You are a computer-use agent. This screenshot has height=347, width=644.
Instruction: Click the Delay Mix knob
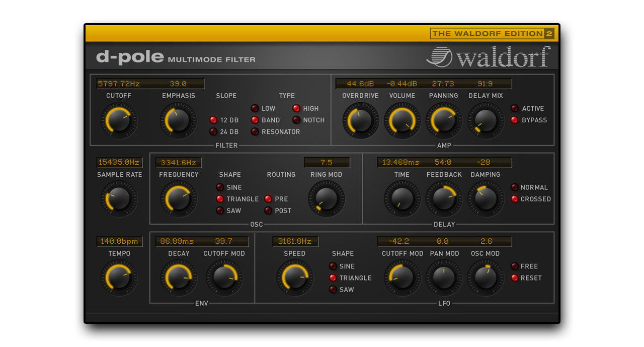pyautogui.click(x=486, y=120)
